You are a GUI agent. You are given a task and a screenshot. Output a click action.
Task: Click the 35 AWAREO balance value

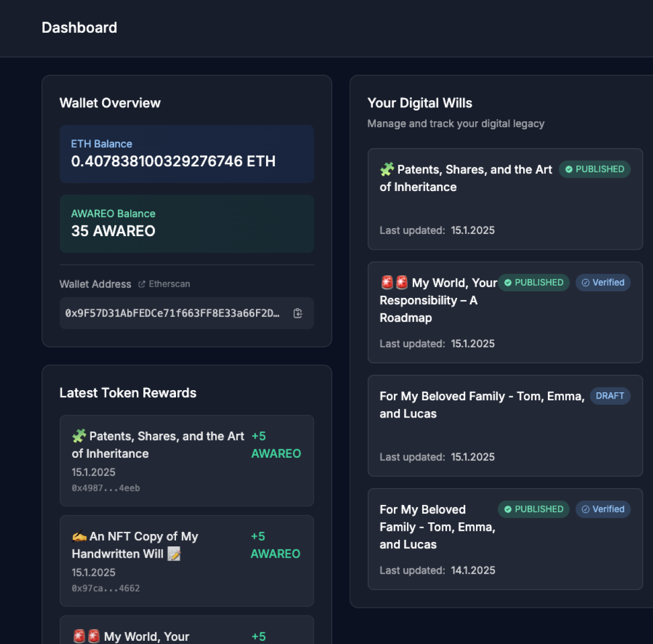[x=113, y=231]
